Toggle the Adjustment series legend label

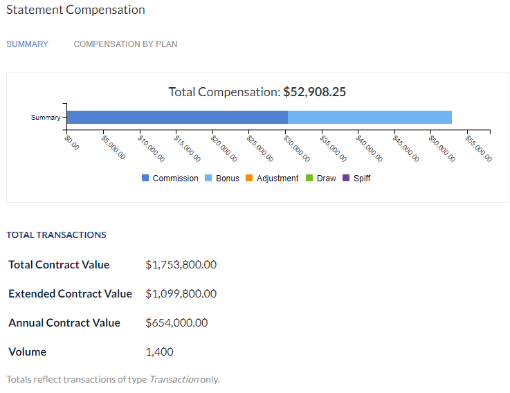(277, 178)
